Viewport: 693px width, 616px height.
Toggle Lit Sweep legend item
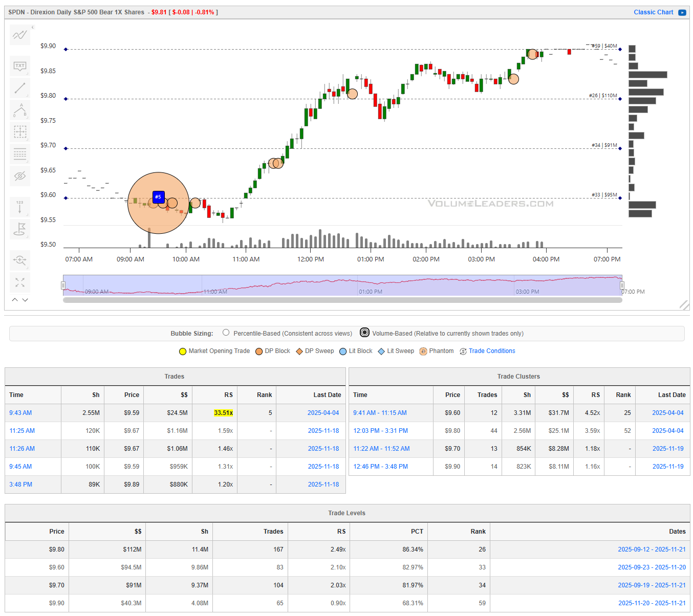[x=396, y=351]
